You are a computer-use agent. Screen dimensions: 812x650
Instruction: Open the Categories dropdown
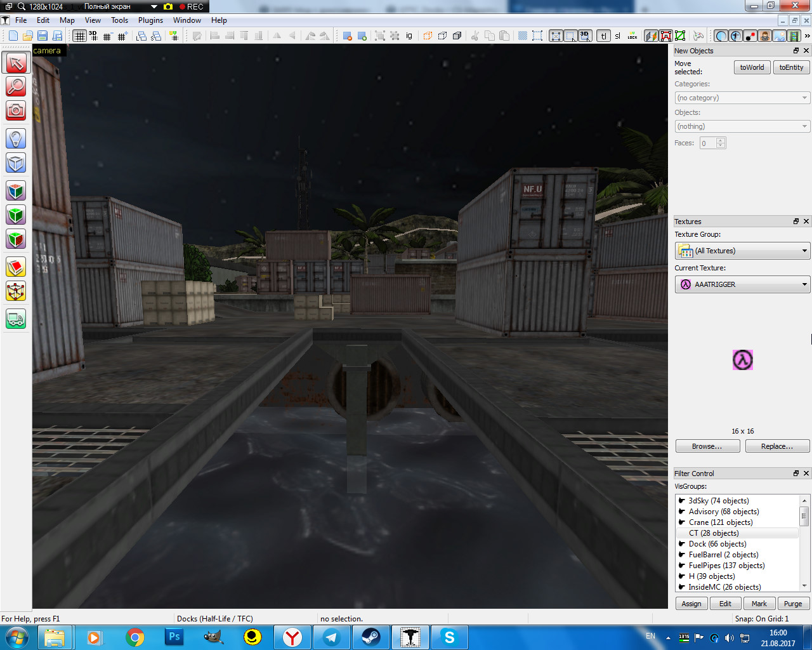point(742,98)
